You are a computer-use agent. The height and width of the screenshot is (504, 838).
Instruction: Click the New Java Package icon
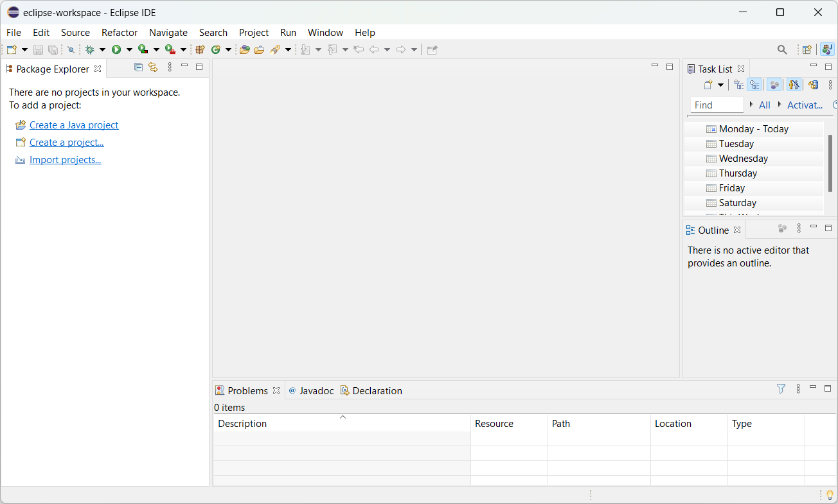click(x=200, y=49)
